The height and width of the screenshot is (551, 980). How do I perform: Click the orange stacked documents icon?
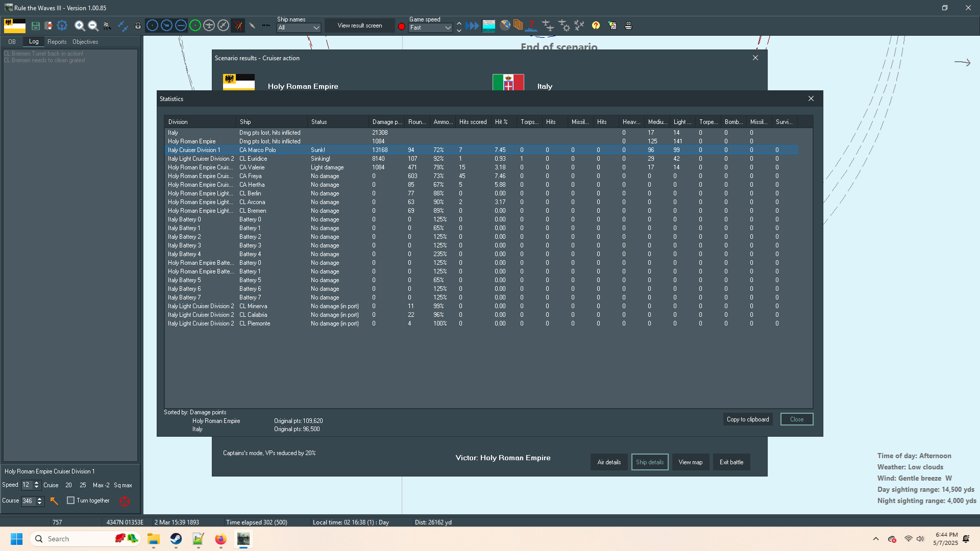tap(518, 25)
